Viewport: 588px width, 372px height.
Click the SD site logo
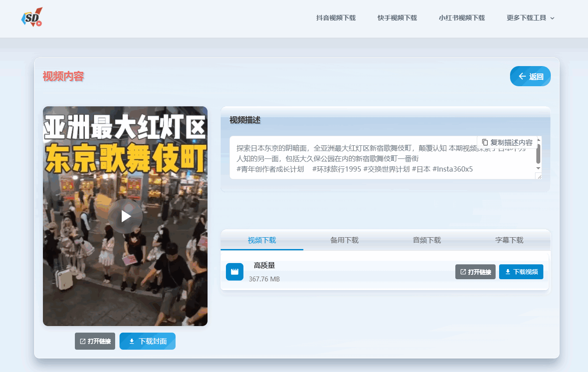click(x=32, y=18)
